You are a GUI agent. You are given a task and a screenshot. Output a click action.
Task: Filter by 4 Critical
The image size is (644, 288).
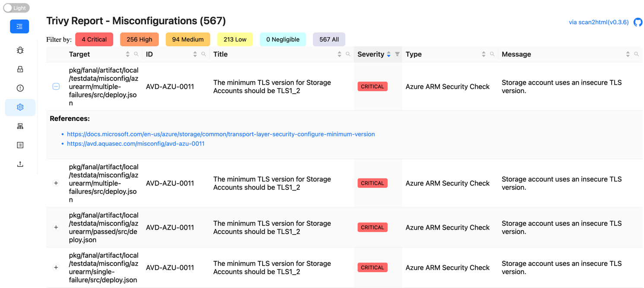coord(94,39)
